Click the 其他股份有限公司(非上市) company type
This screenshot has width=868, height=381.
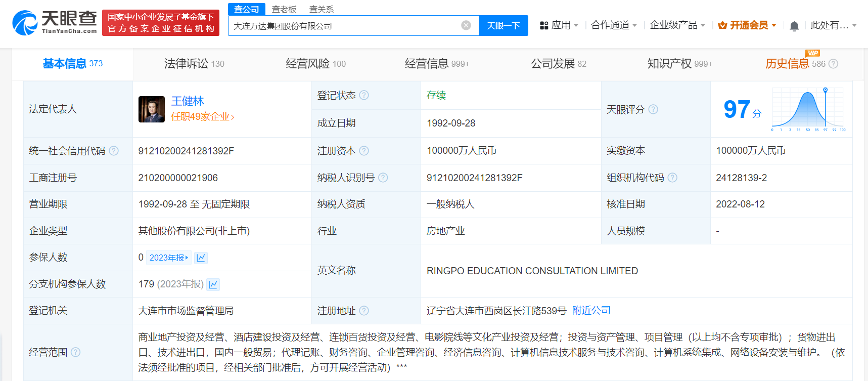194,231
